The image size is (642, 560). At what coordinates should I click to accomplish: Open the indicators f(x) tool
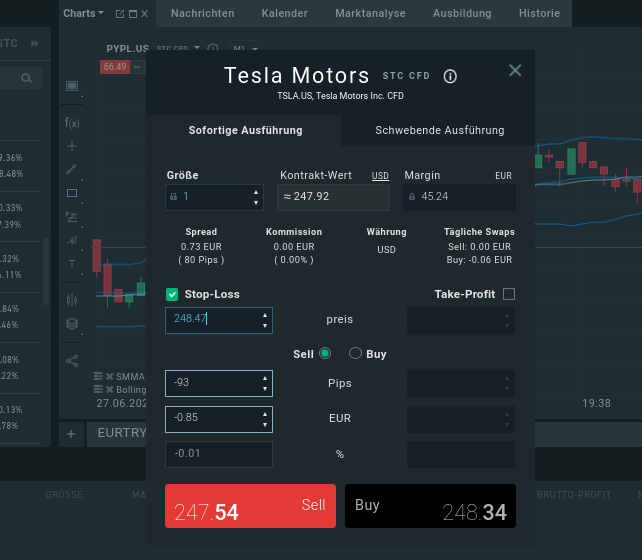click(x=72, y=122)
